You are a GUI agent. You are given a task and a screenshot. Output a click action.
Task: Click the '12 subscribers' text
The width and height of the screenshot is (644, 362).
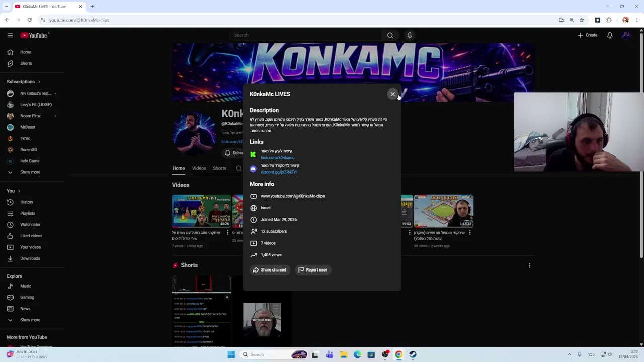(x=274, y=232)
